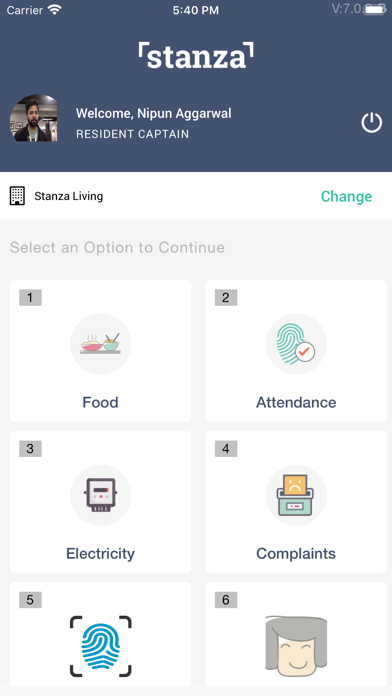Select the smiling gray-haired face icon
The height and width of the screenshot is (696, 392).
tap(296, 646)
